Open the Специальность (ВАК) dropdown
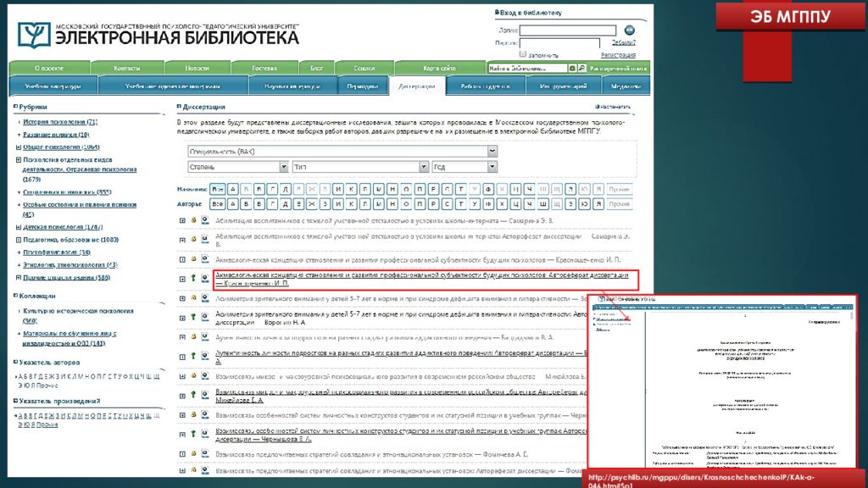 (x=342, y=151)
